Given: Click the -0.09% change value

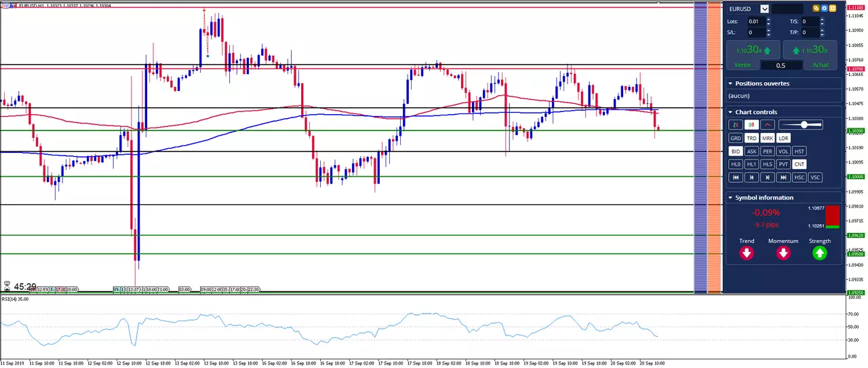Looking at the screenshot, I should click(x=766, y=213).
